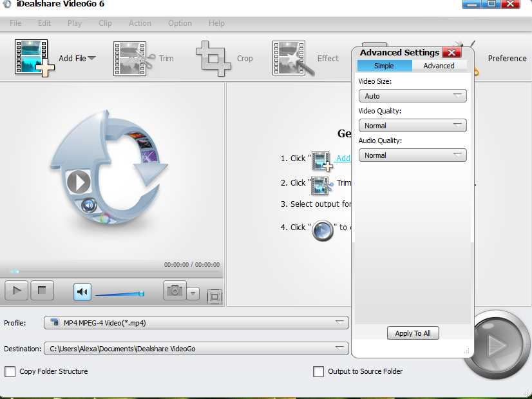Select the Trim tool icon
532x399 pixels.
coord(134,59)
